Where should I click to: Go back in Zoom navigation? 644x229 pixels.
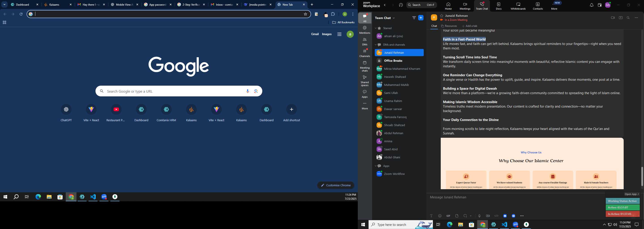point(385,5)
